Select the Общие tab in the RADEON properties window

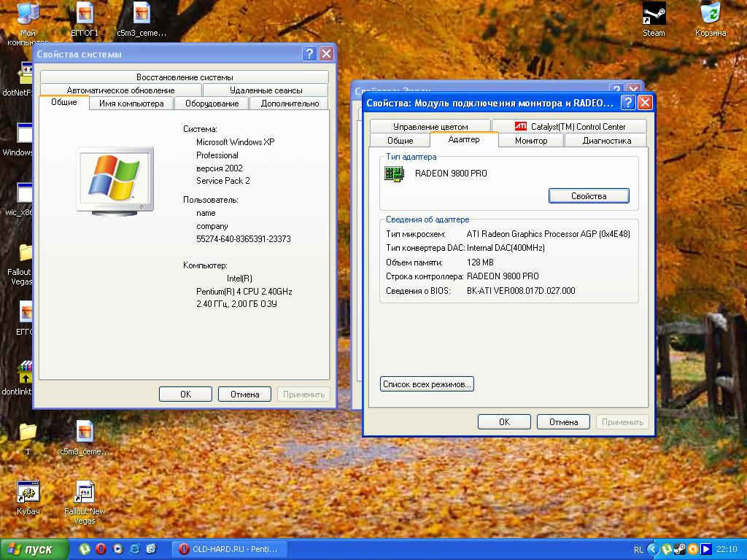[400, 141]
